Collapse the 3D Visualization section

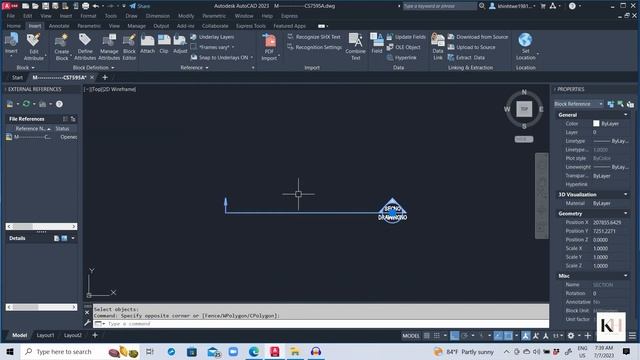(626, 194)
